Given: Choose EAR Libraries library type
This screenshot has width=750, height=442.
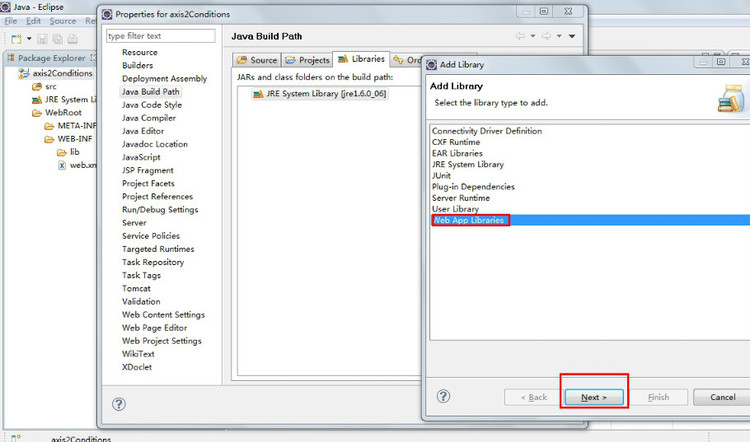Looking at the screenshot, I should pos(457,154).
